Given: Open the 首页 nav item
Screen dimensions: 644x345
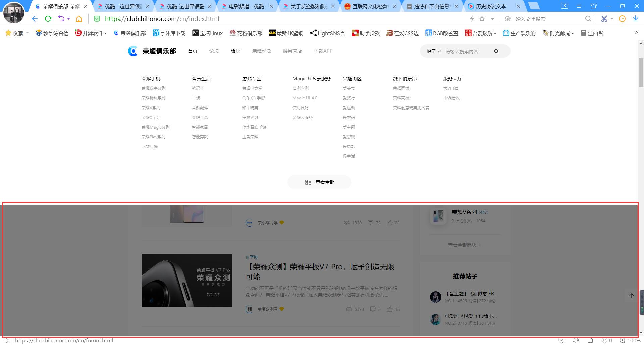Looking at the screenshot, I should click(x=193, y=51).
